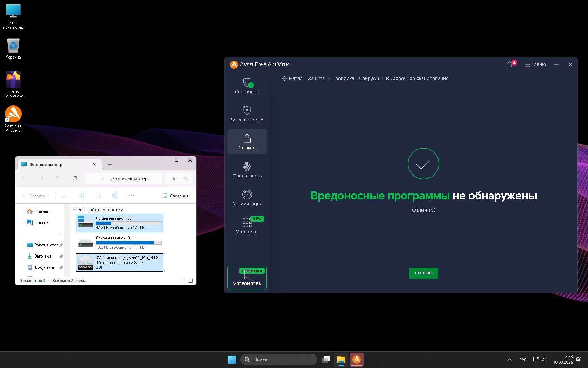Expand the Создать dropdown in Explorer

(36, 196)
